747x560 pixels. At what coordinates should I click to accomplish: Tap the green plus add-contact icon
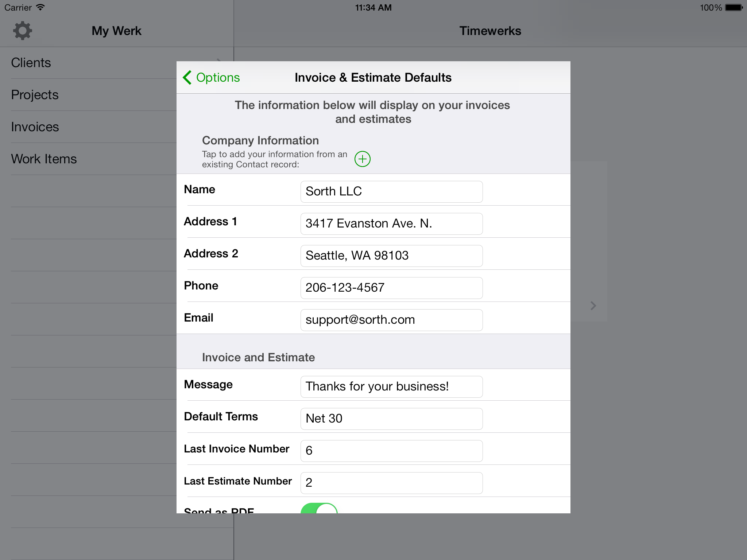(362, 159)
